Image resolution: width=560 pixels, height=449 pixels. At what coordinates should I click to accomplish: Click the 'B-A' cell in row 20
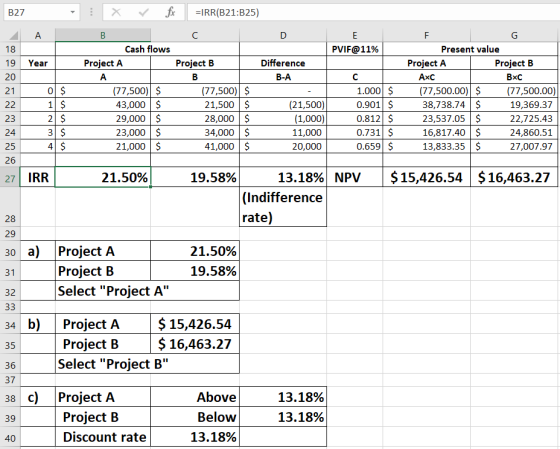coord(283,77)
